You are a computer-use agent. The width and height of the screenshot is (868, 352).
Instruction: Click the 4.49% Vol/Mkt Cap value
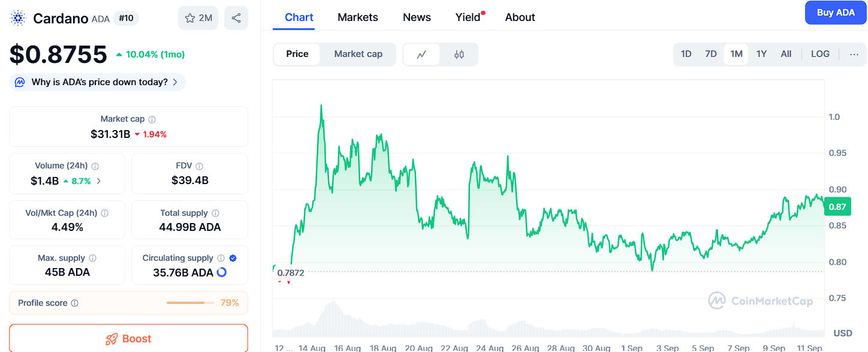(68, 227)
